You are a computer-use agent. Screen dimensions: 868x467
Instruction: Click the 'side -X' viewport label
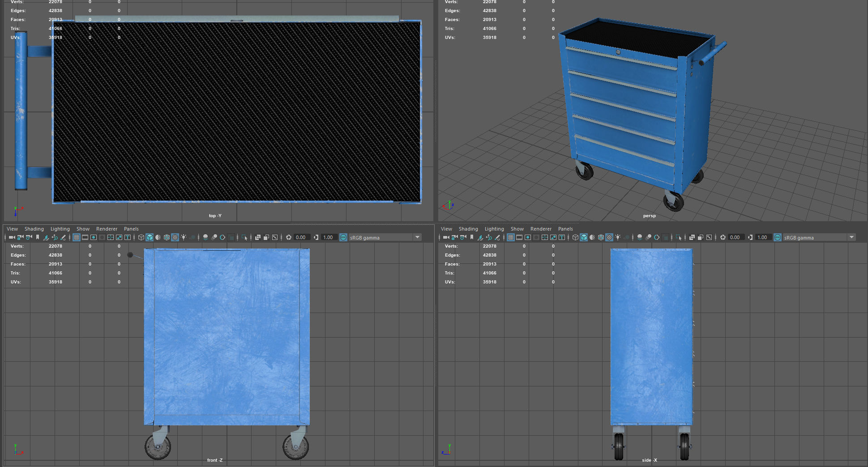(649, 460)
